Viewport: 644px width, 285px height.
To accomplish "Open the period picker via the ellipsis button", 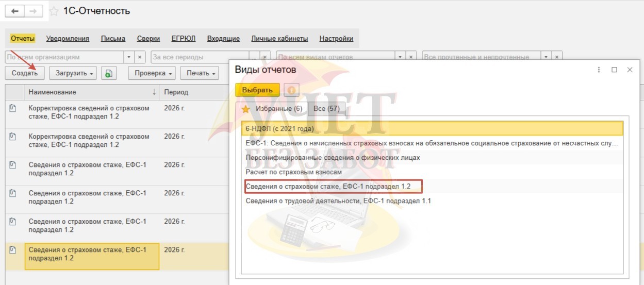I will [x=255, y=57].
